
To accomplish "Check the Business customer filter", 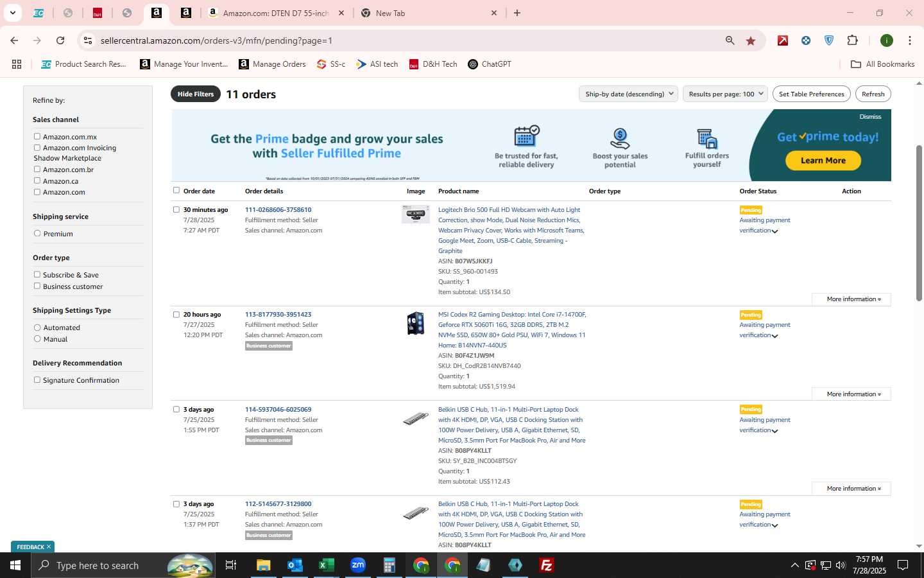I will click(37, 286).
